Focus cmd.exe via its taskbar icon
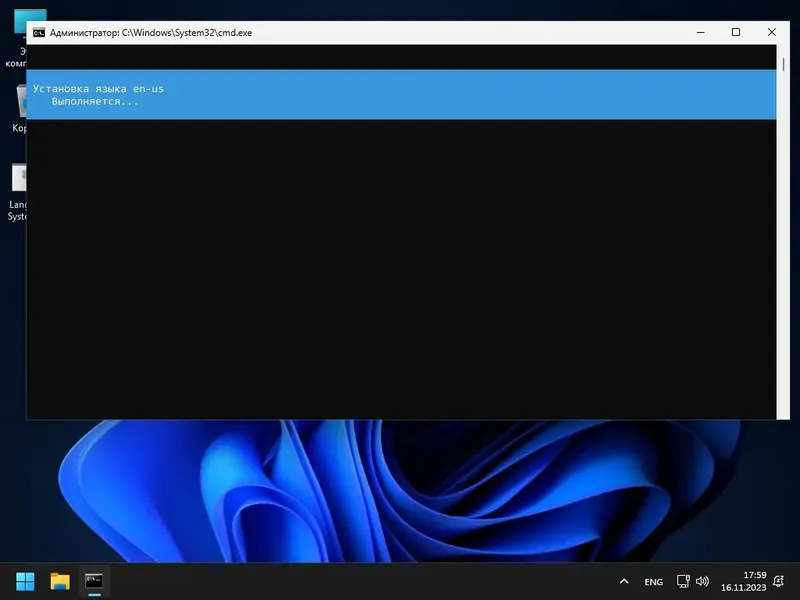 click(95, 580)
